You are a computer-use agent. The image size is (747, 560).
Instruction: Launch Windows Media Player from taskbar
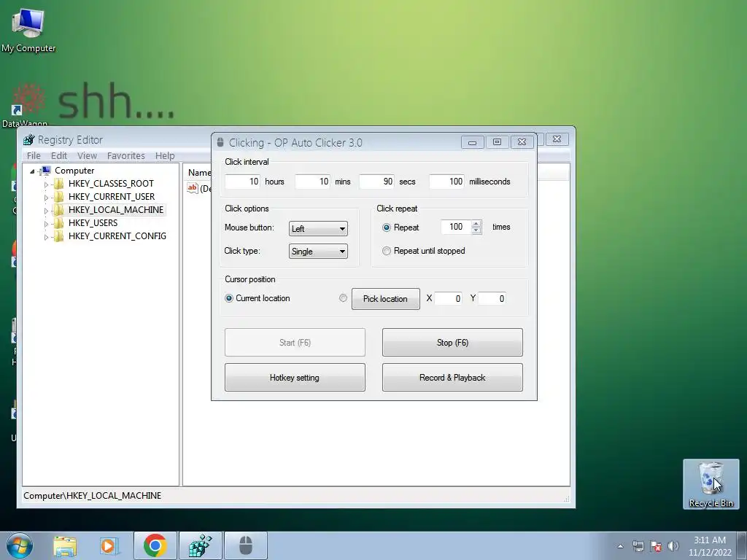pyautogui.click(x=109, y=545)
